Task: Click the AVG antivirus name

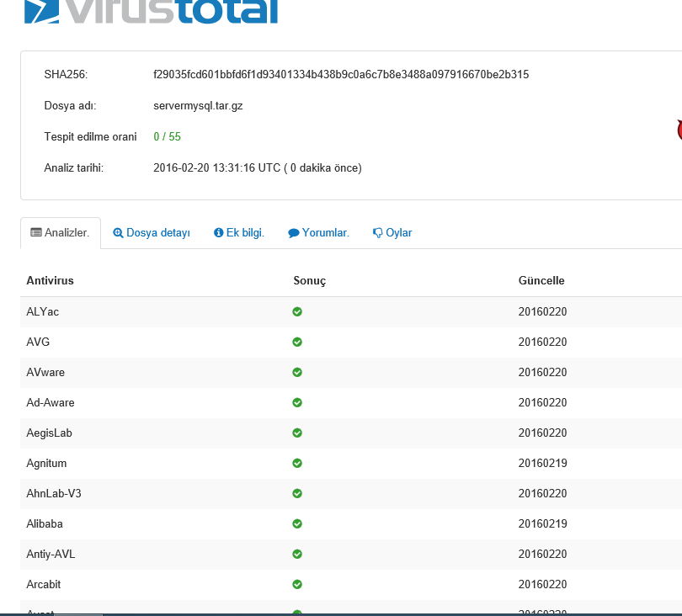Action: (x=38, y=343)
